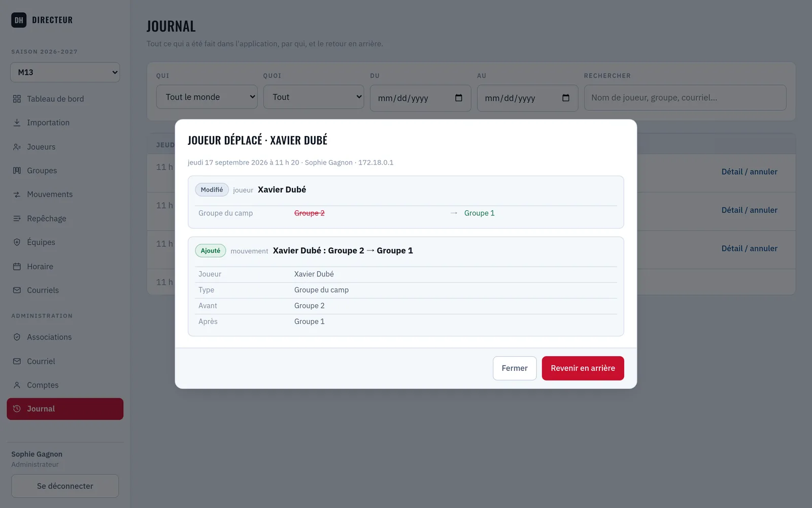This screenshot has height=508, width=812.
Task: Navigate to Horaire menu item
Action: tap(65, 266)
